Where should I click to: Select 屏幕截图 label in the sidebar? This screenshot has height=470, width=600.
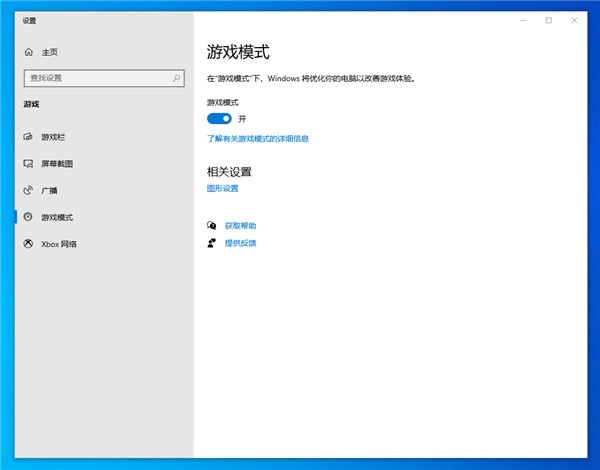(57, 164)
